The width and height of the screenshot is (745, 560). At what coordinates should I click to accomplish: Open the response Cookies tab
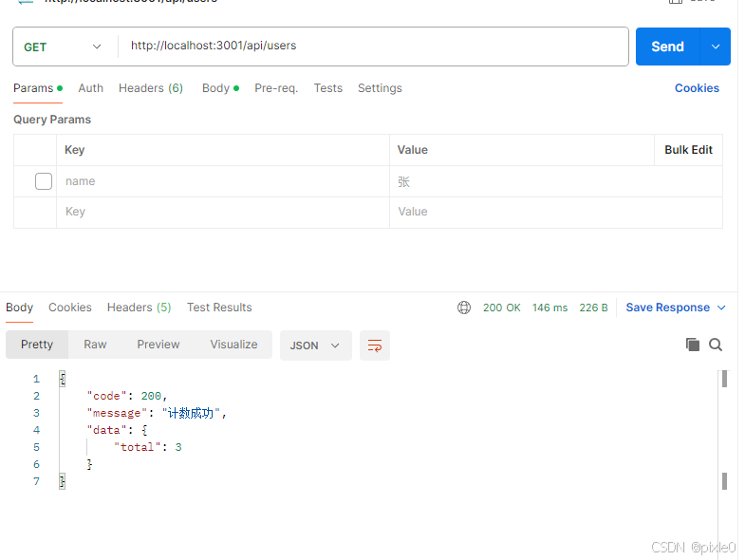[x=70, y=308]
